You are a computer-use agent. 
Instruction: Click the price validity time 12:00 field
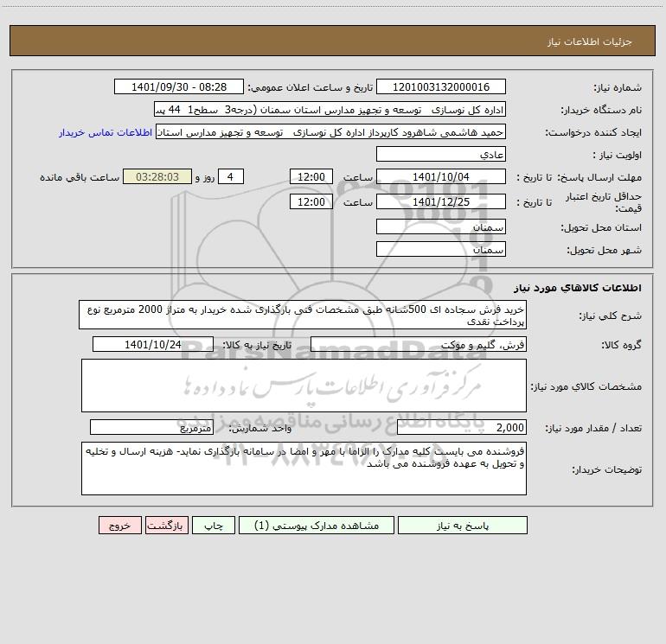tap(311, 201)
